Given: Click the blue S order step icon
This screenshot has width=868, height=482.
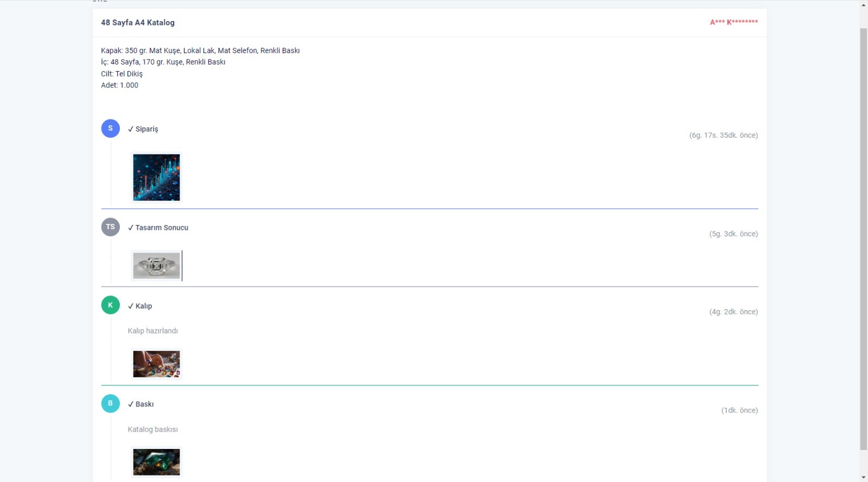Looking at the screenshot, I should click(110, 128).
